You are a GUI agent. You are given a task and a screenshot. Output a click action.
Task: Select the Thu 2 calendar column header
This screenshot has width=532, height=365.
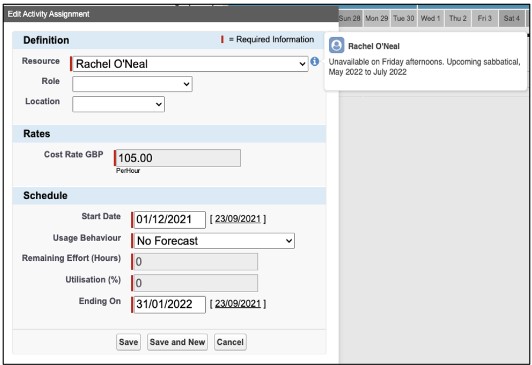tap(458, 18)
